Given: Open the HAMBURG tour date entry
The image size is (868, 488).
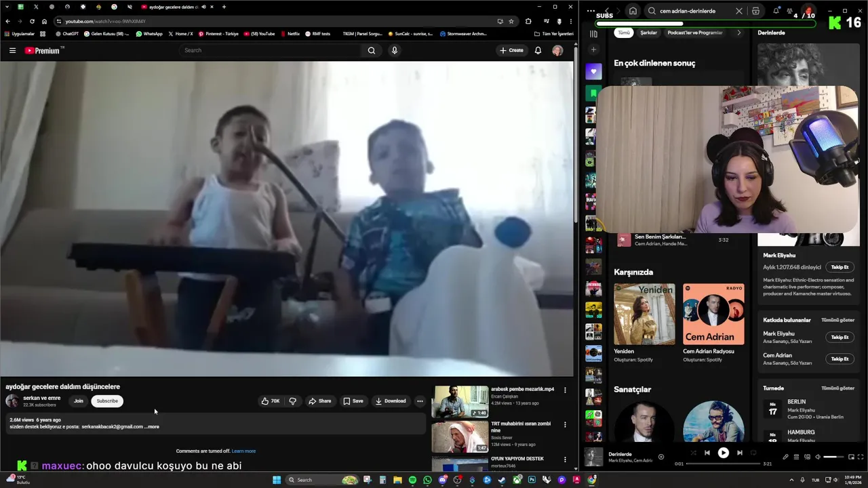Looking at the screenshot, I should [808, 436].
